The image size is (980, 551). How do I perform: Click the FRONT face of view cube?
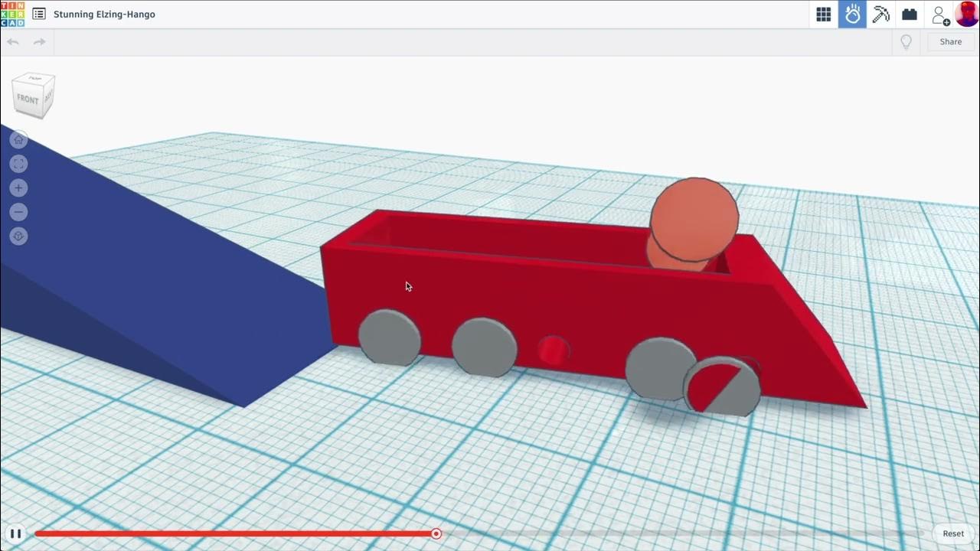(x=27, y=100)
